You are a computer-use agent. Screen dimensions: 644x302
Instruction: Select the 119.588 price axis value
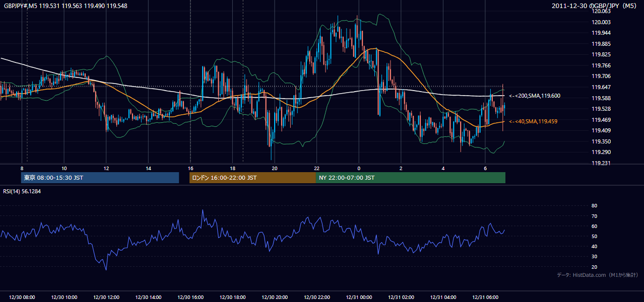602,98
